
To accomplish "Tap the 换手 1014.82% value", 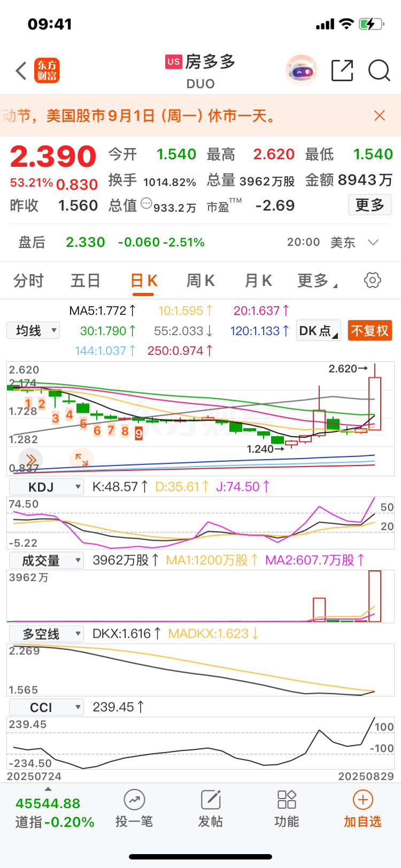I will click(x=169, y=182).
